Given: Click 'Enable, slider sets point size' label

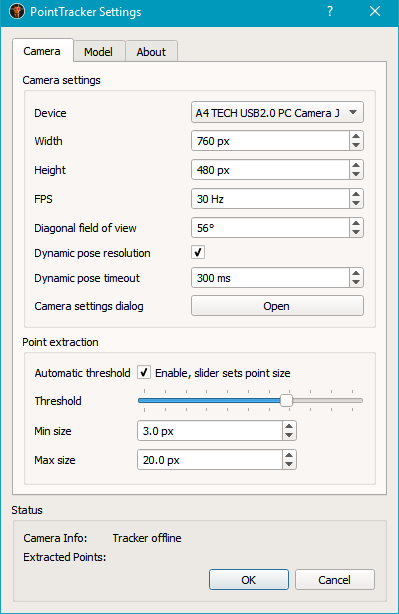Looking at the screenshot, I should coord(223,373).
